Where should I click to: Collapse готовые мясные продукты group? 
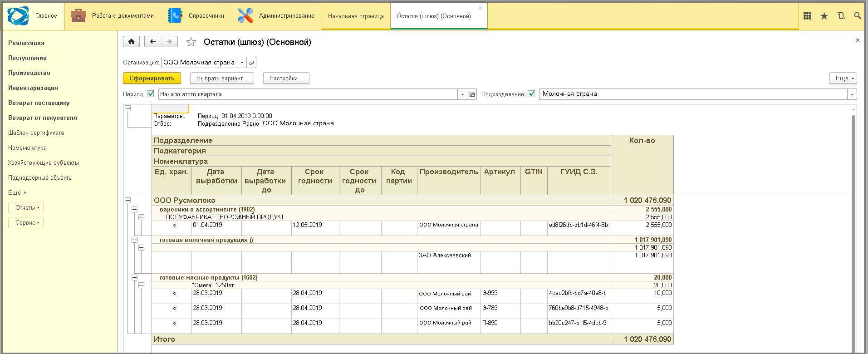134,277
